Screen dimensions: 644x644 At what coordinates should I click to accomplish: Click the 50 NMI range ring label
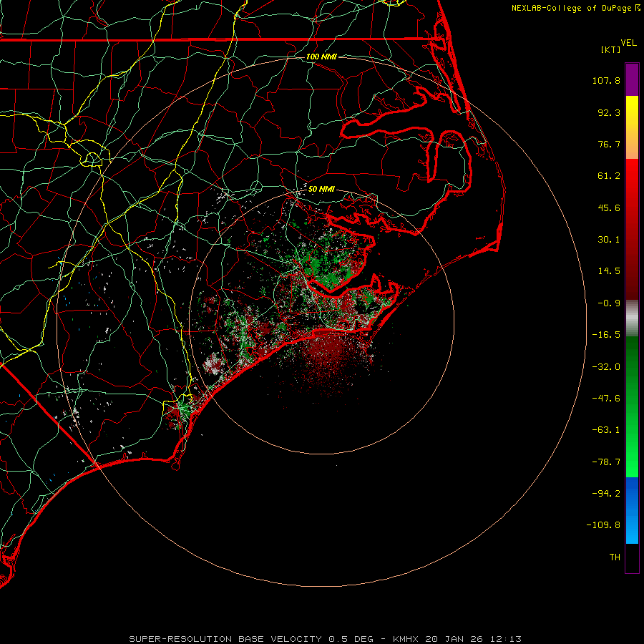321,189
